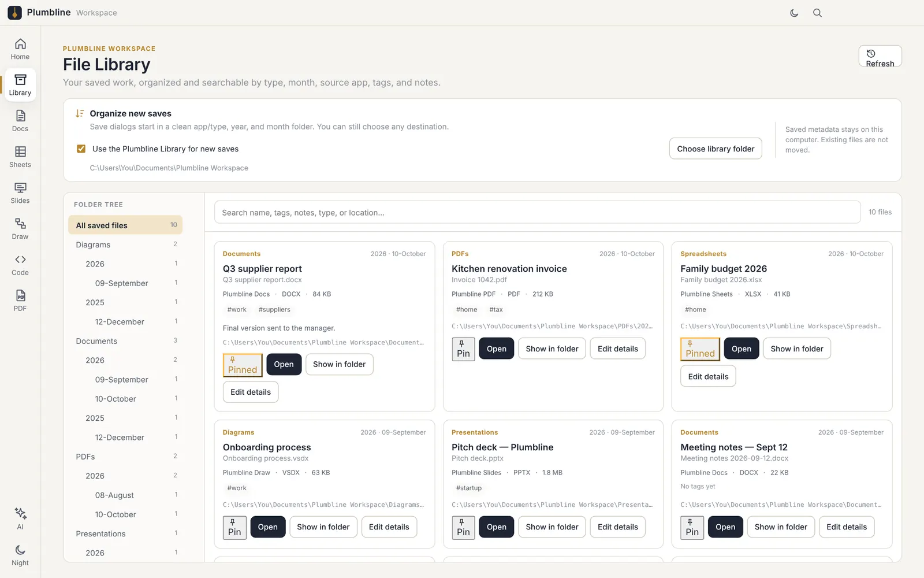This screenshot has width=924, height=578.
Task: Open the Pitch deck — Plumbline file
Action: 496,527
